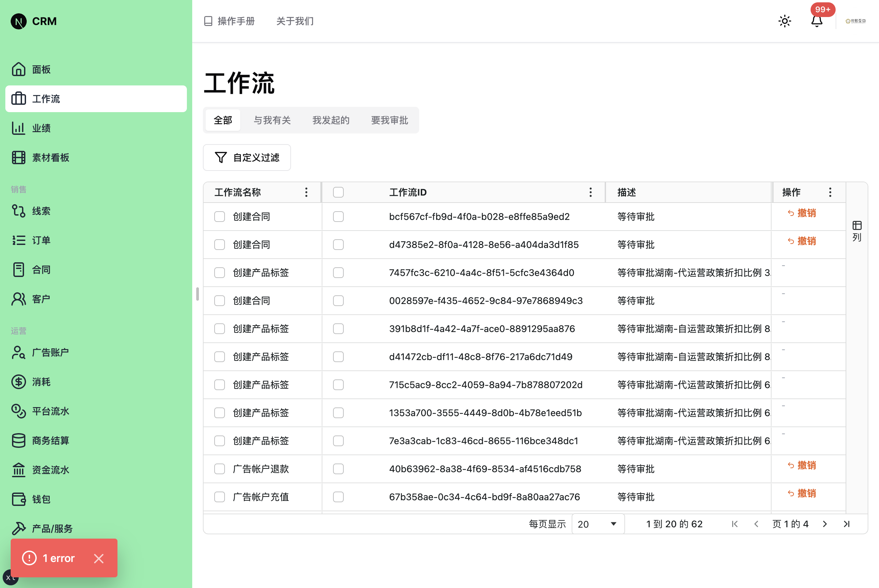Image resolution: width=879 pixels, height=588 pixels.
Task: Toggle the light/dark theme sun icon
Action: (x=785, y=21)
